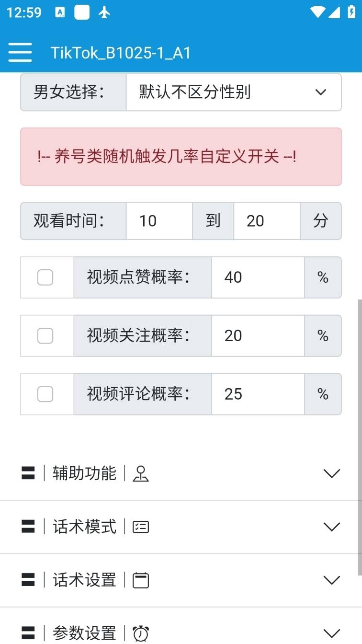Open the 男女选择 gender dropdown

pyautogui.click(x=234, y=92)
